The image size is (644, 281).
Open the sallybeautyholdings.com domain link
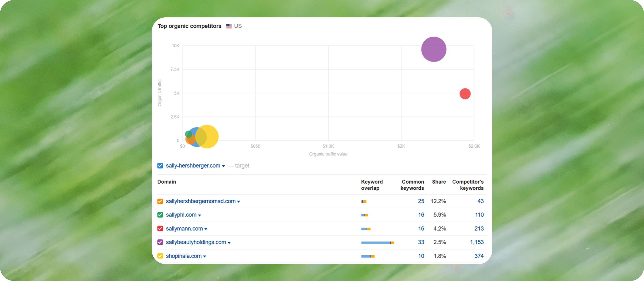(196, 242)
